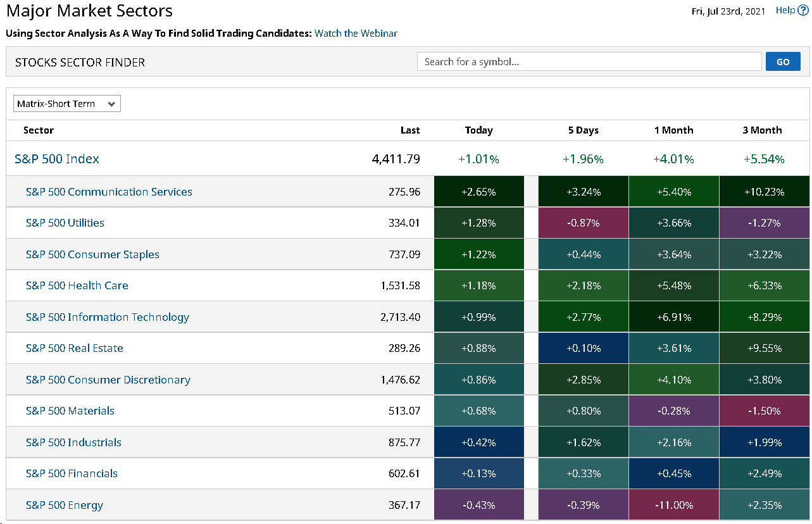The image size is (812, 524).
Task: Open the Help question mark icon
Action: pyautogui.click(x=803, y=10)
